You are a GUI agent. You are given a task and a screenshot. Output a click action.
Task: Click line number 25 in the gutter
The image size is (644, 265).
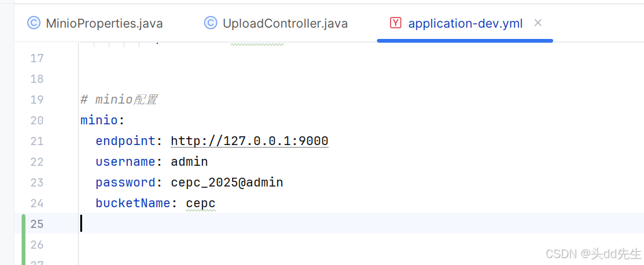click(x=37, y=224)
